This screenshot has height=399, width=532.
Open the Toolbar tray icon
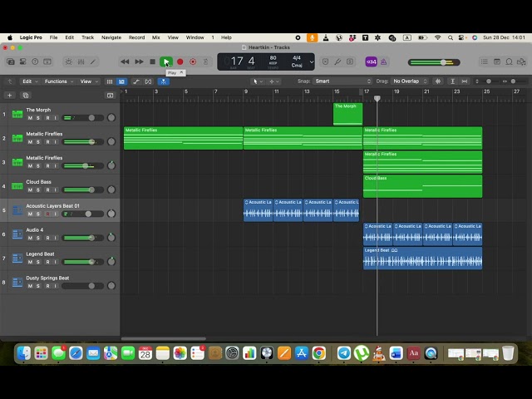tap(47, 62)
